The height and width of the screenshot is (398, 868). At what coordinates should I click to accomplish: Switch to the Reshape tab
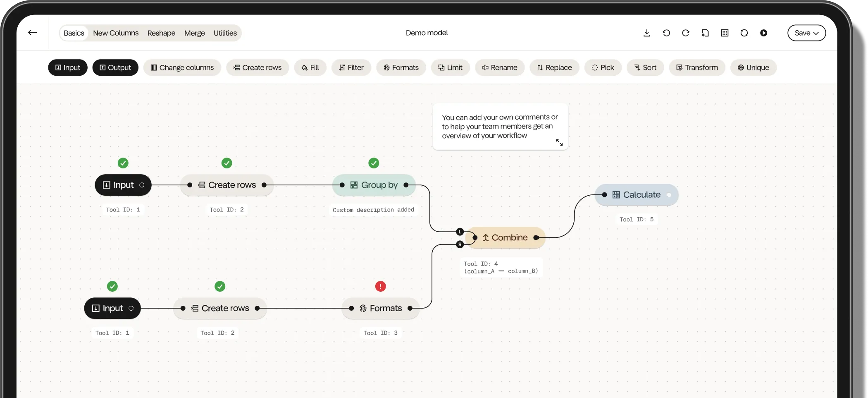(161, 33)
